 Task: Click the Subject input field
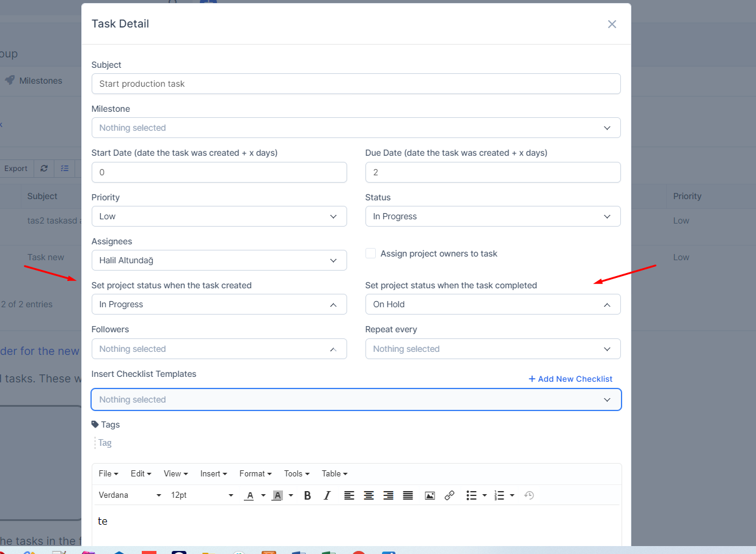(x=356, y=84)
